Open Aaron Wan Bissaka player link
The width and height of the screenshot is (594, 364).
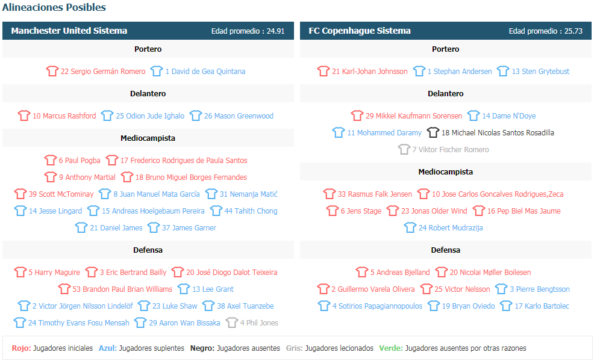tap(184, 322)
